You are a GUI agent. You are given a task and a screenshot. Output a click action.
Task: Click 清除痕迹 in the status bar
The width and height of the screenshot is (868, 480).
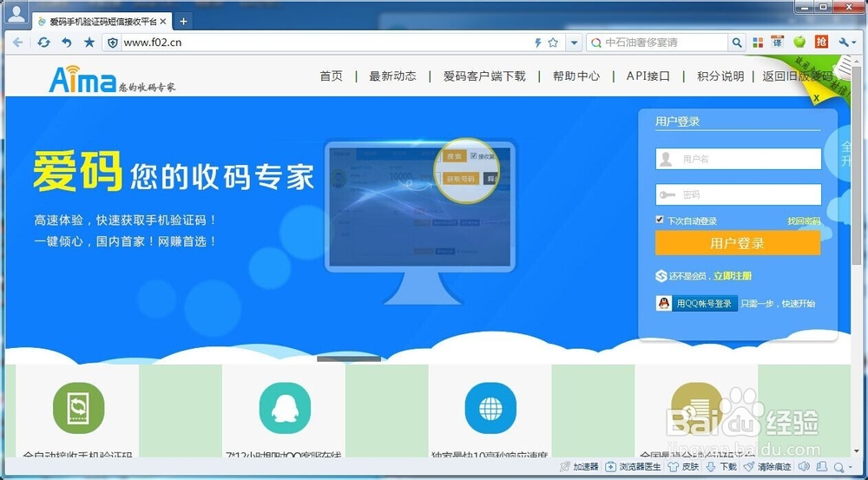pos(767,467)
